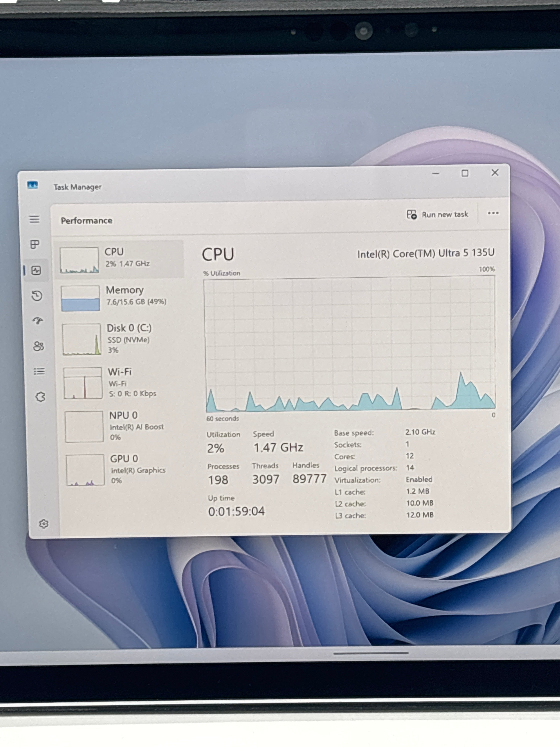This screenshot has height=747, width=560.
Task: Click the CPU % Utilization graph
Action: pos(350,343)
